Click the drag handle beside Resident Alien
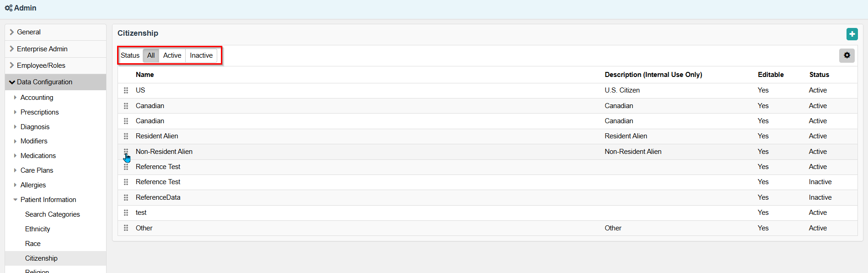 [126, 136]
